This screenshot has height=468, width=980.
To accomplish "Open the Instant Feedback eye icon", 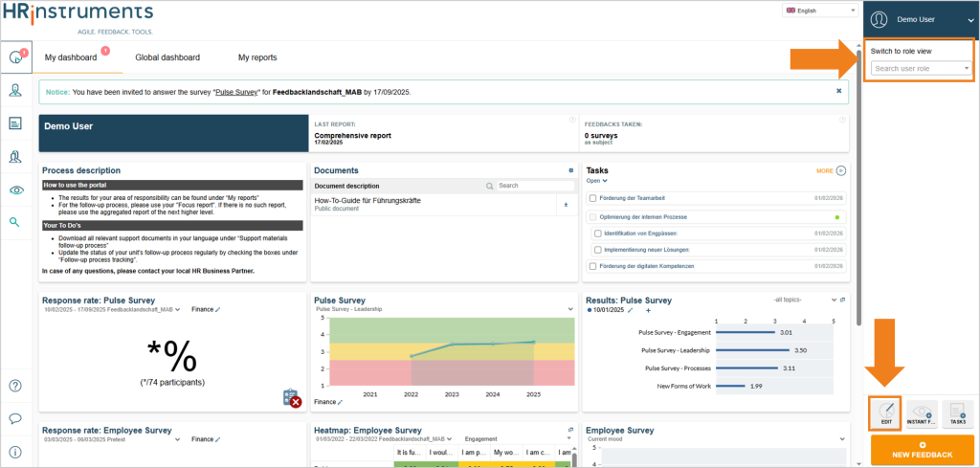I will coord(922,413).
